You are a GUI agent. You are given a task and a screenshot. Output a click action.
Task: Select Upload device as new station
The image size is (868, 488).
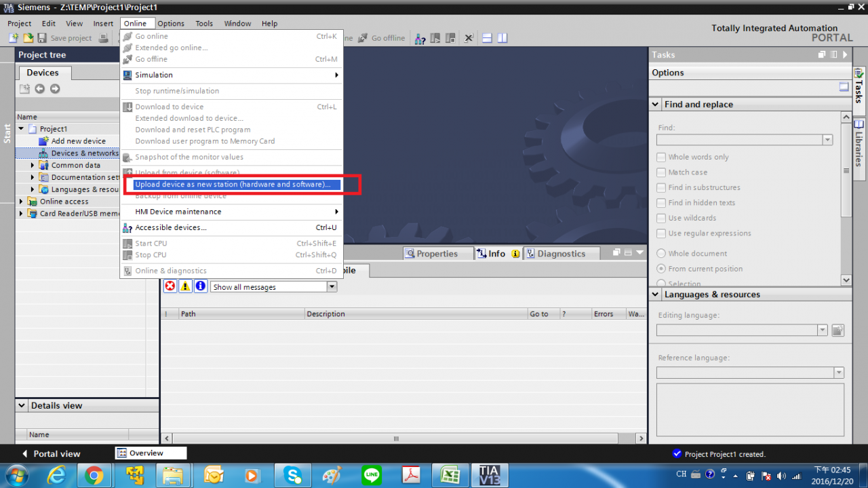[x=231, y=185]
